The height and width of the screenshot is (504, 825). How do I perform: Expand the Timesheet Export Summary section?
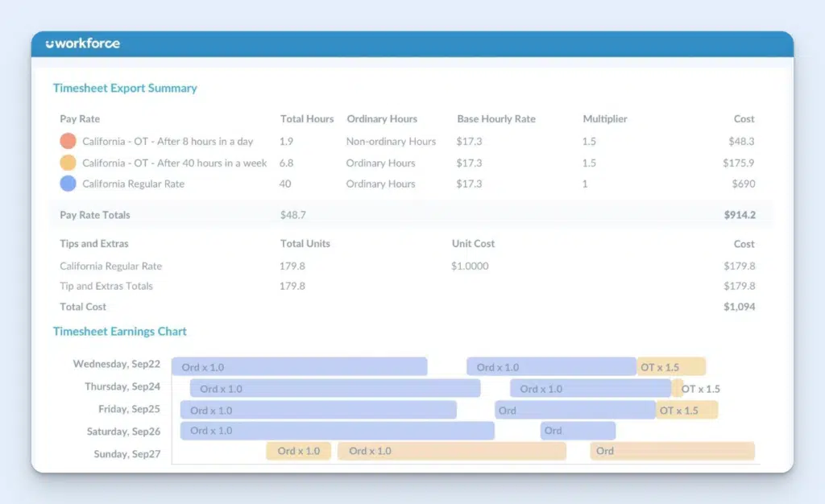(x=125, y=88)
